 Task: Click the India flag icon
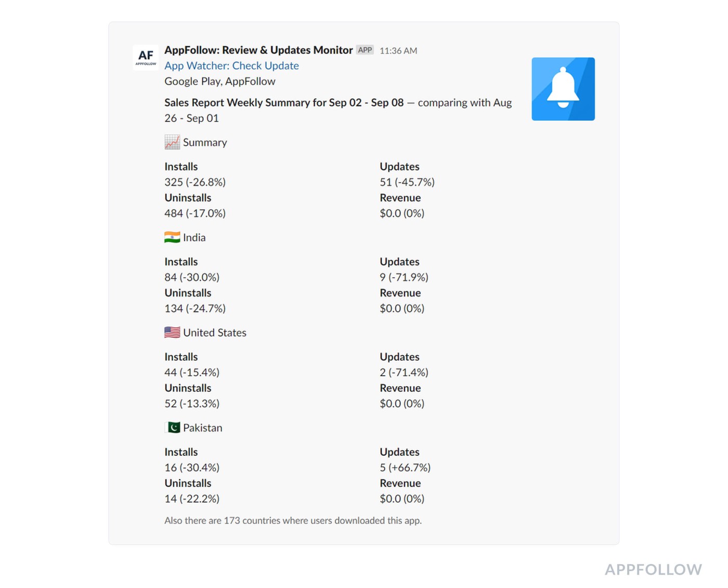(x=172, y=237)
